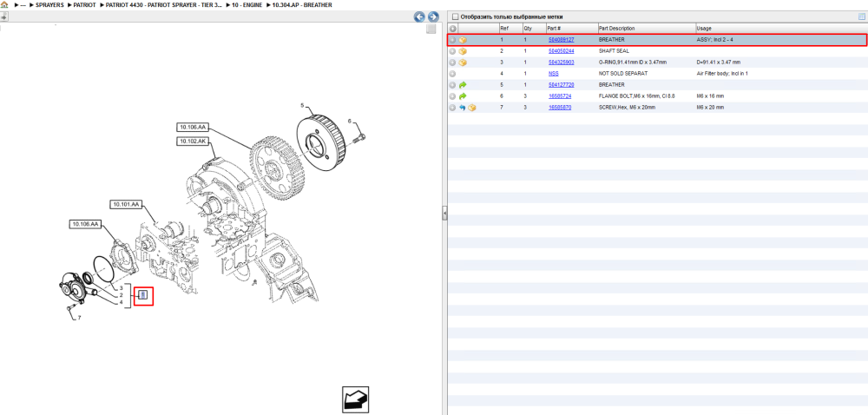The image size is (868, 415).
Task: Toggle the selection circle on the SHAFT SEAL row
Action: [452, 51]
